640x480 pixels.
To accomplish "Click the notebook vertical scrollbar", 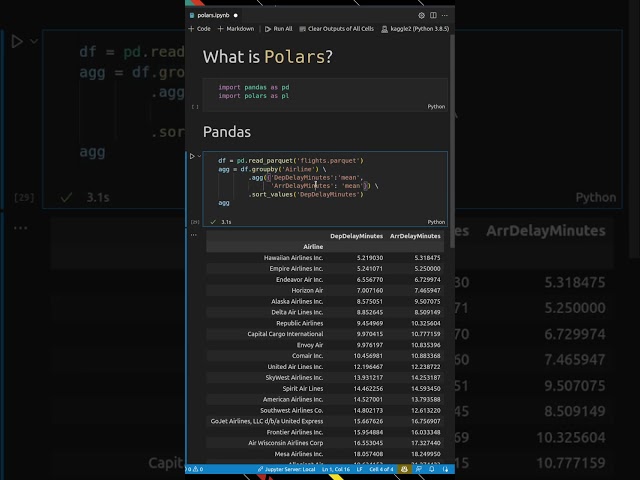I will (452, 141).
